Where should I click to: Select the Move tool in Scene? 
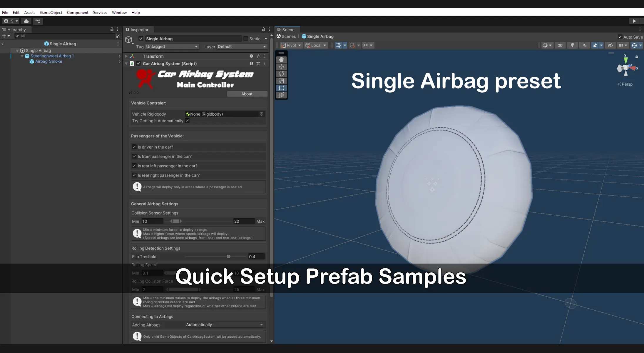click(281, 67)
